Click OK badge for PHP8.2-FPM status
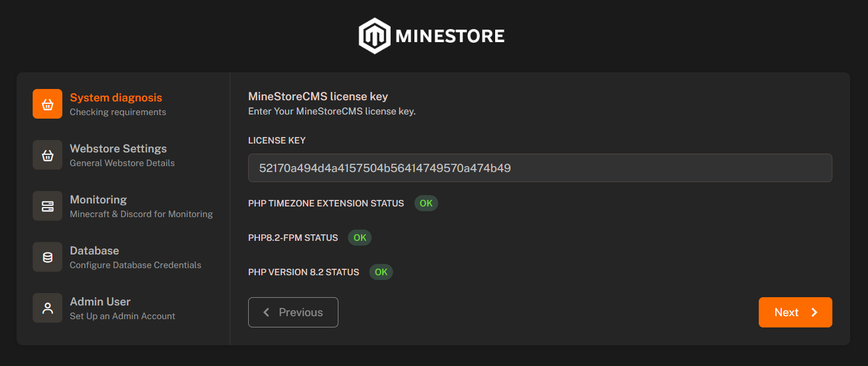The height and width of the screenshot is (366, 868). 360,238
